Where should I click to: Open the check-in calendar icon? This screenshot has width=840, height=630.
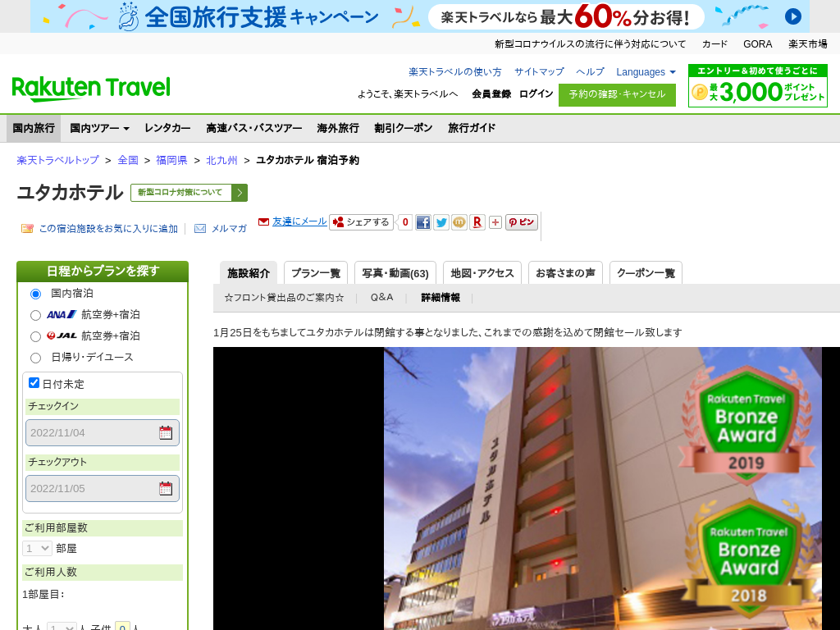[166, 433]
